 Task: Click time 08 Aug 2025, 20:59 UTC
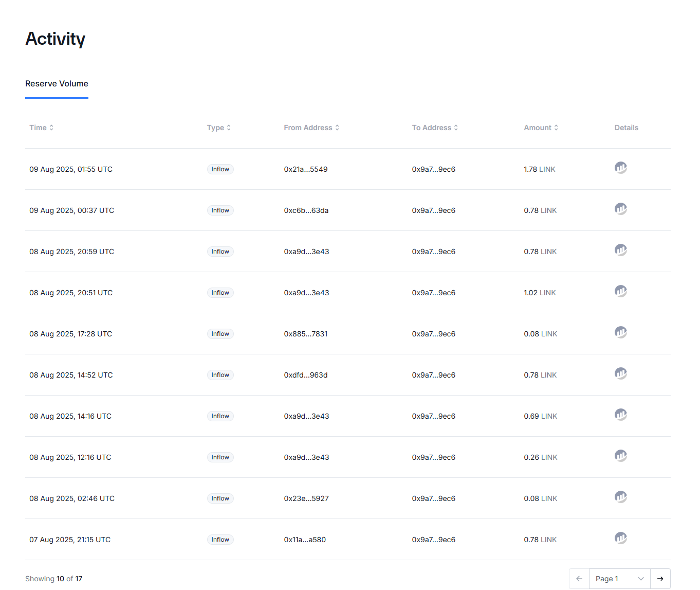[72, 252]
